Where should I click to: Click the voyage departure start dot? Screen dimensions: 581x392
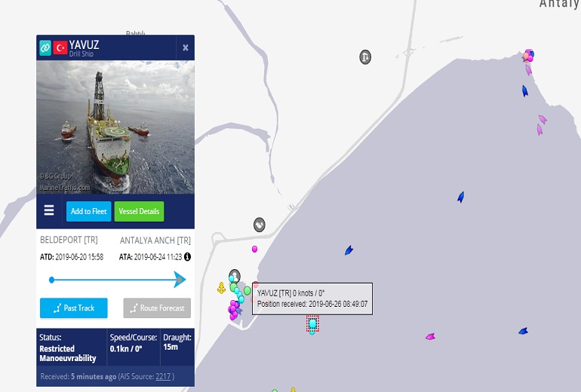pos(52,280)
